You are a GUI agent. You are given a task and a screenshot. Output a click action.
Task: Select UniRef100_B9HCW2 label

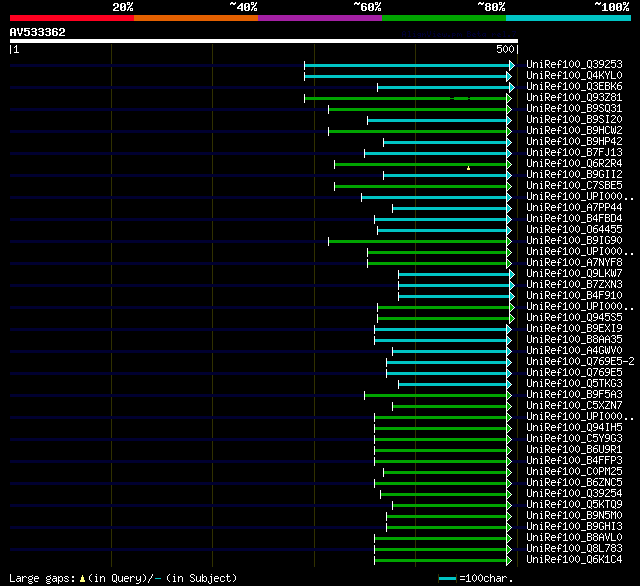(x=574, y=131)
